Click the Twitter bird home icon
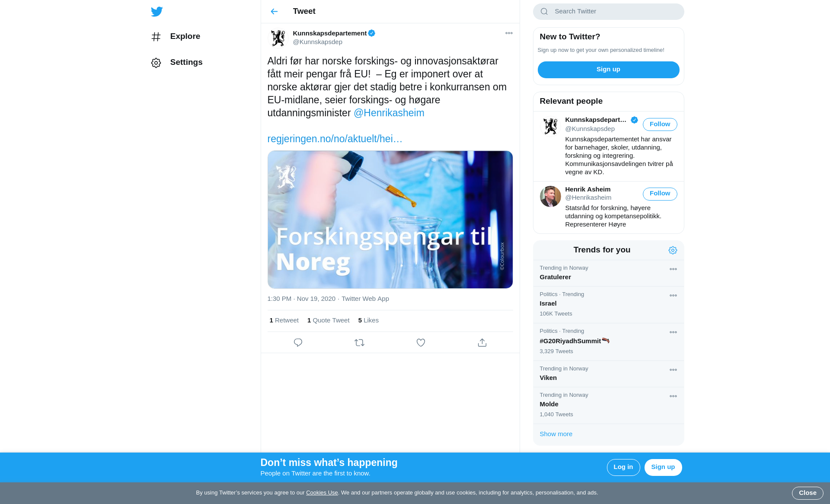The width and height of the screenshot is (830, 504). pos(157,12)
